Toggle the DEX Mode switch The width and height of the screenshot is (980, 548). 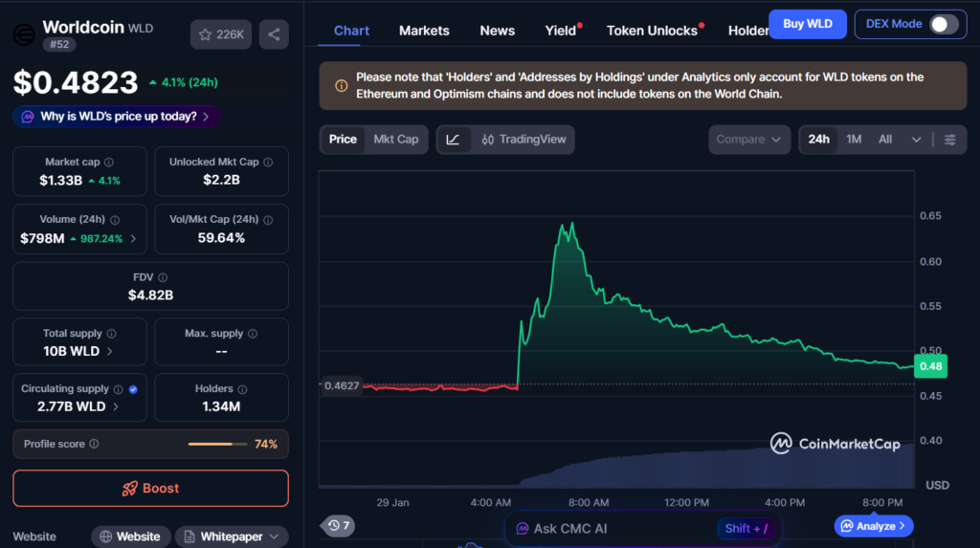944,24
